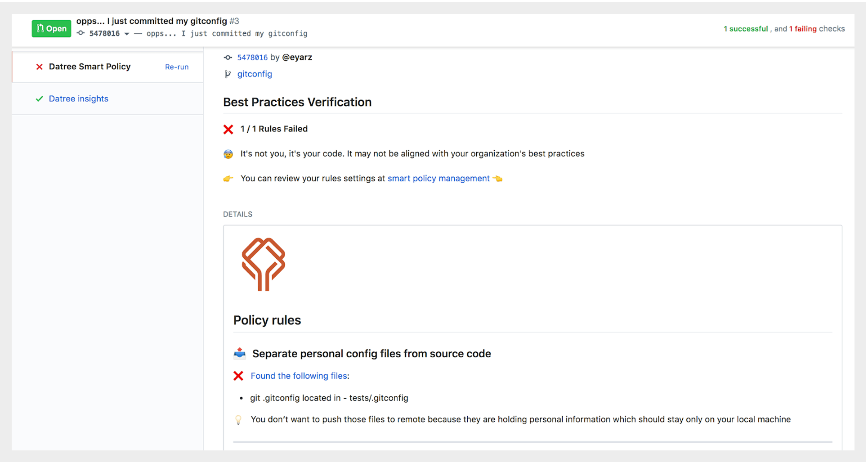Screen dimensions: 868x463
Task: Click 'git .gitconfig located in - tests/.gitconfig' entry
Action: 329,398
